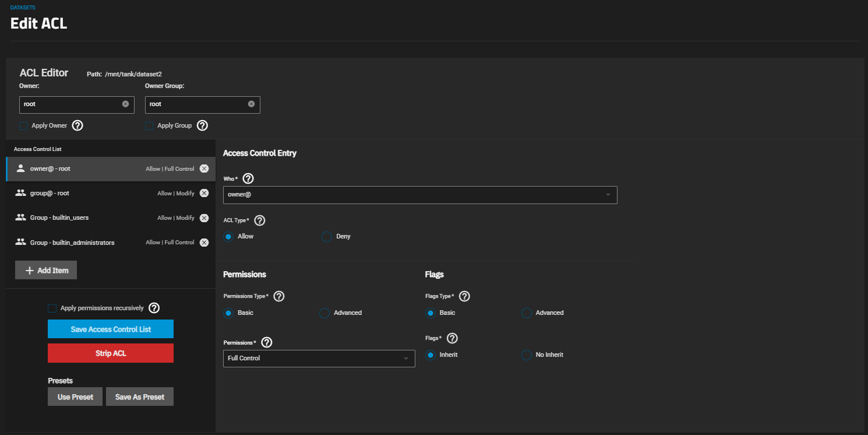Screen dimensions: 868x435
Task: Open help tooltip for Apply Owner
Action: pyautogui.click(x=77, y=125)
